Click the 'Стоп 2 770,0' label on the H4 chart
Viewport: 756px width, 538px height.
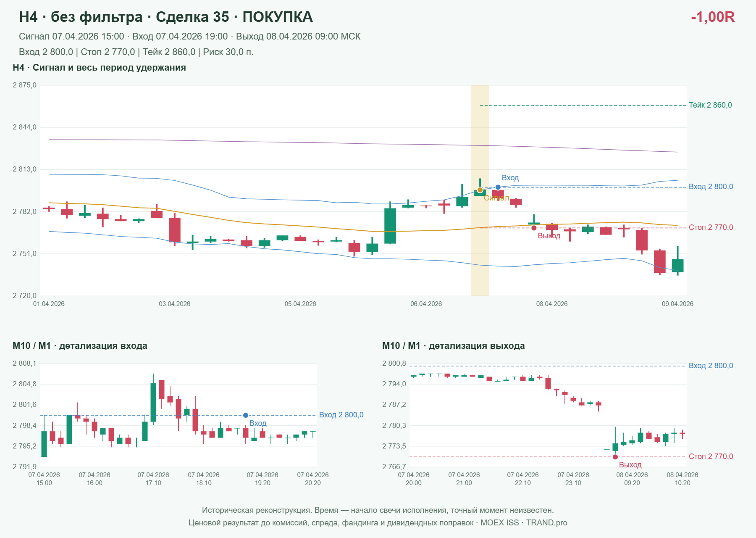pyautogui.click(x=711, y=227)
